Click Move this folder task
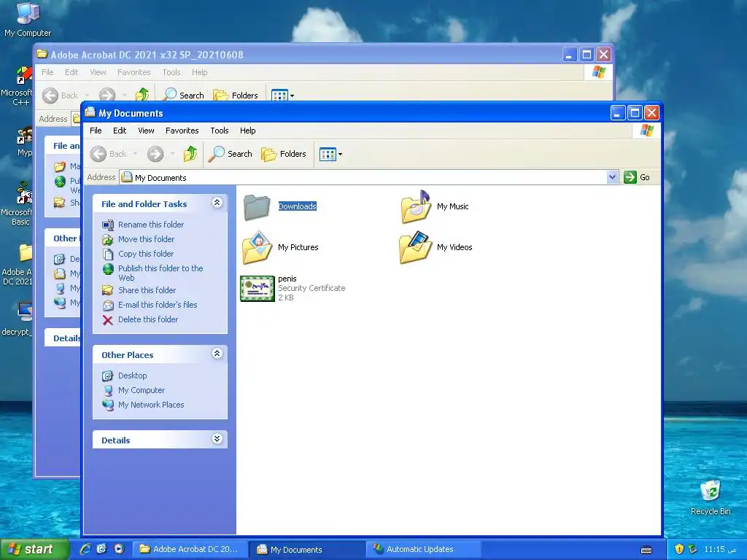 (x=146, y=239)
